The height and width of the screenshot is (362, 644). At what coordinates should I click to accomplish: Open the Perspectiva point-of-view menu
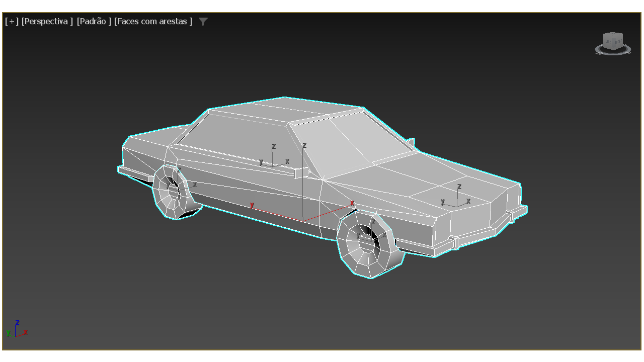click(x=47, y=21)
